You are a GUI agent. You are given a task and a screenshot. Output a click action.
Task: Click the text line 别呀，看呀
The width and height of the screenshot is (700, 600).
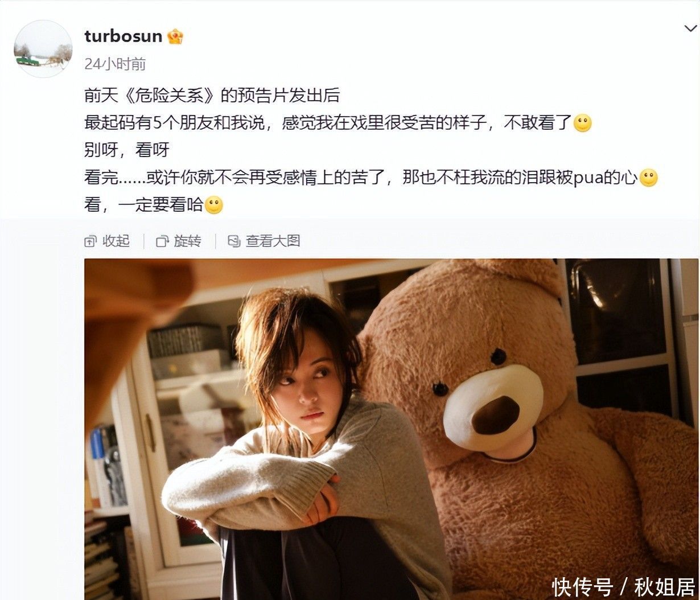[x=127, y=150]
